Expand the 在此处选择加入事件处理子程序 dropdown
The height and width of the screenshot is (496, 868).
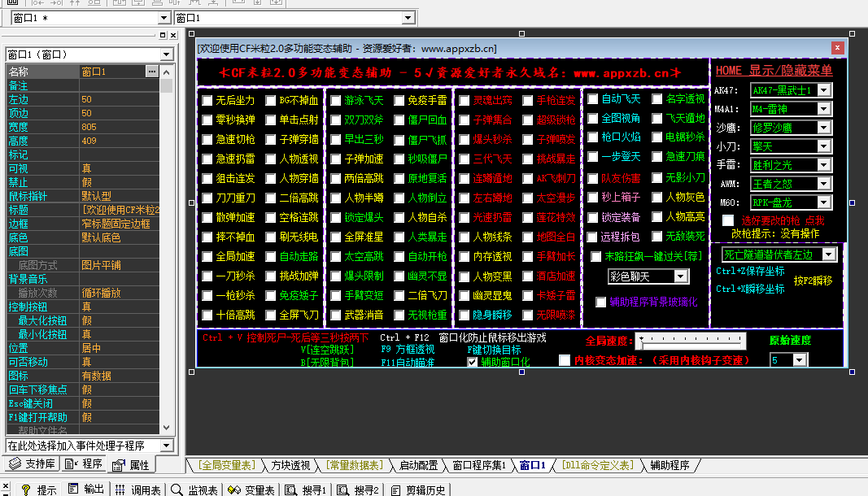tap(166, 446)
